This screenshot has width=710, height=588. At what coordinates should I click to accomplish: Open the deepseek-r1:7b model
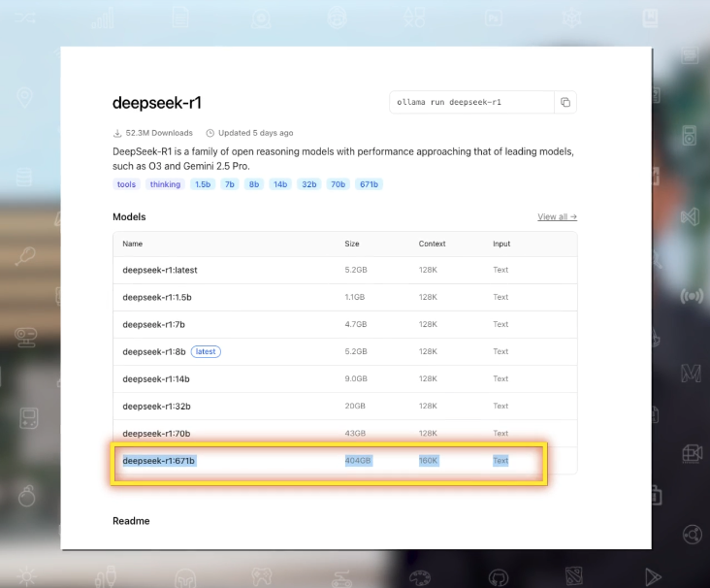(153, 324)
